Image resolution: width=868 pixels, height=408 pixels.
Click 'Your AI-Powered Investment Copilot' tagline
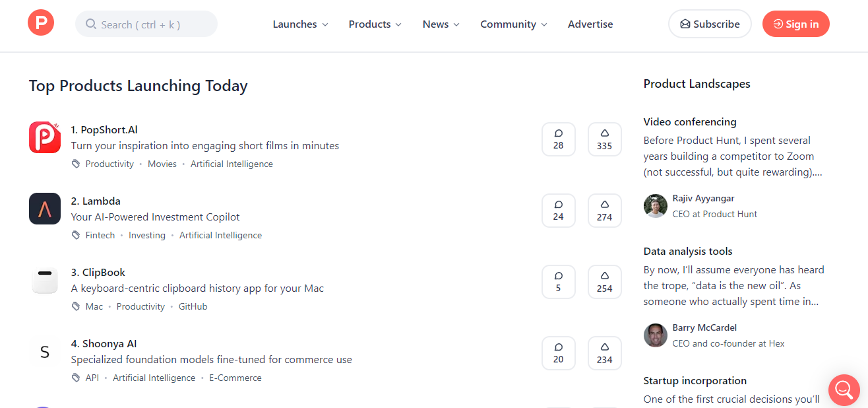tap(156, 217)
